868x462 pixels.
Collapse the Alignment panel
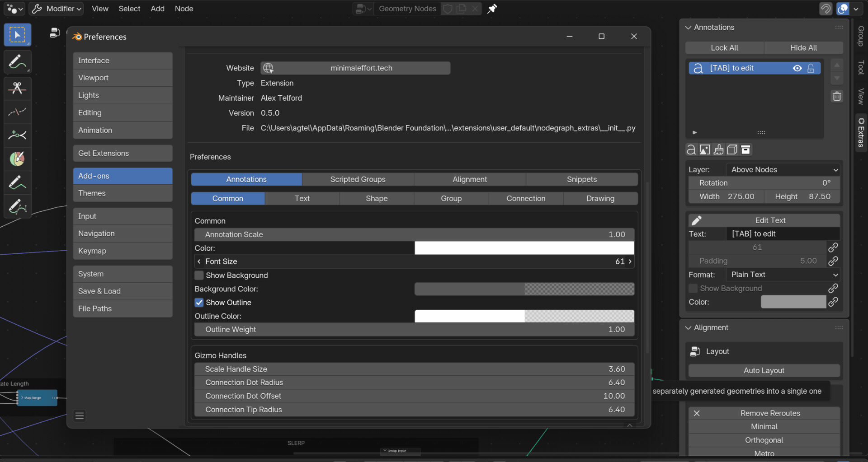(688, 327)
